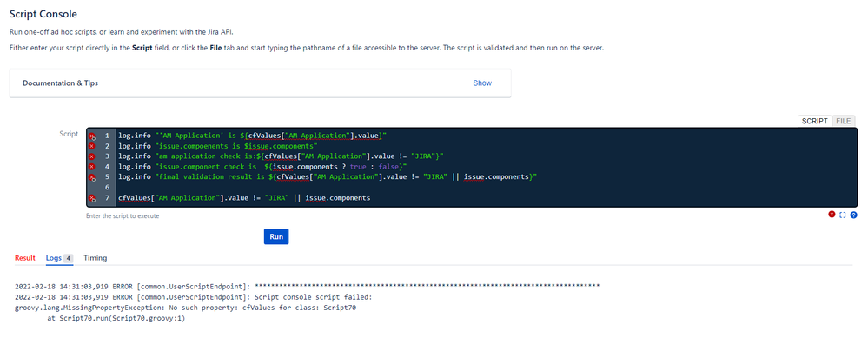Run the script with the Run button
This screenshot has width=868, height=338.
click(276, 236)
